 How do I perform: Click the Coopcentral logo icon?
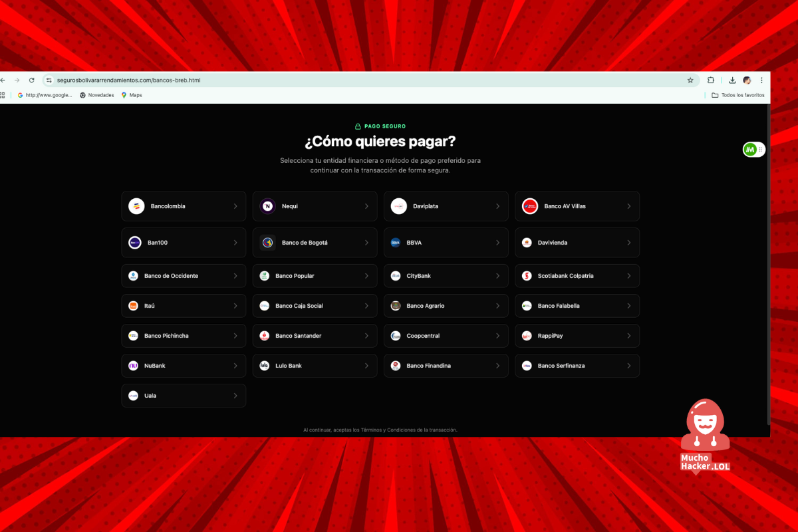coord(396,336)
